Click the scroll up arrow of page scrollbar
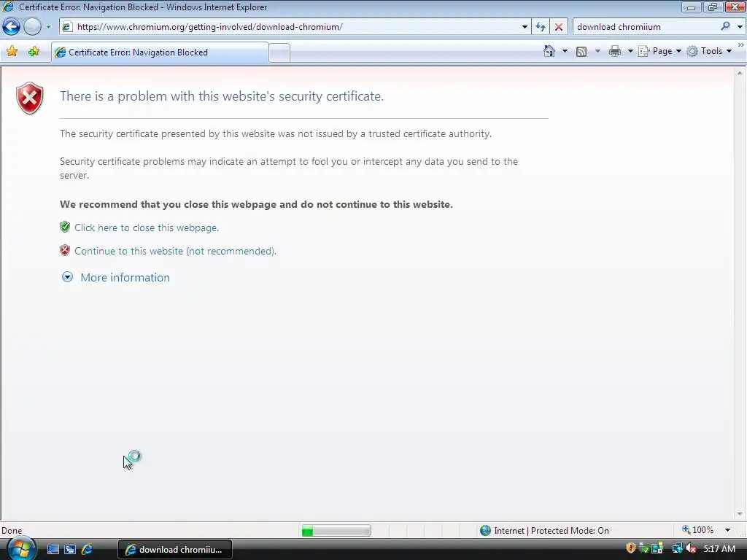747x560 pixels. click(740, 74)
